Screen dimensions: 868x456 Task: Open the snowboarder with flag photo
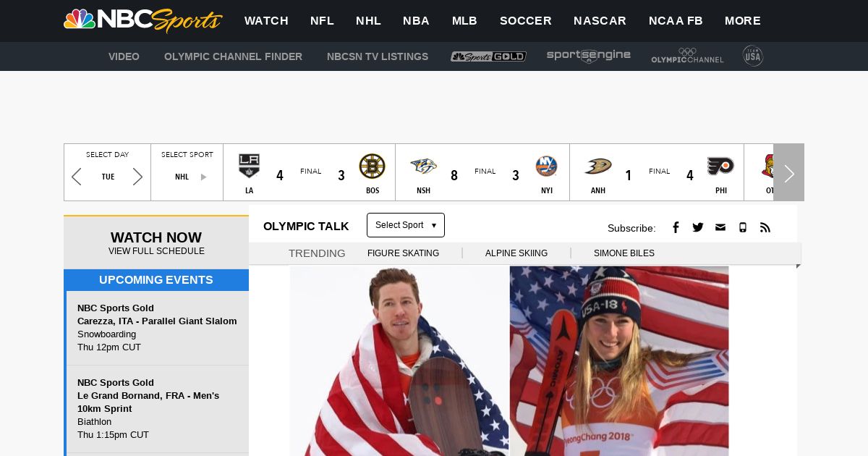(399, 360)
